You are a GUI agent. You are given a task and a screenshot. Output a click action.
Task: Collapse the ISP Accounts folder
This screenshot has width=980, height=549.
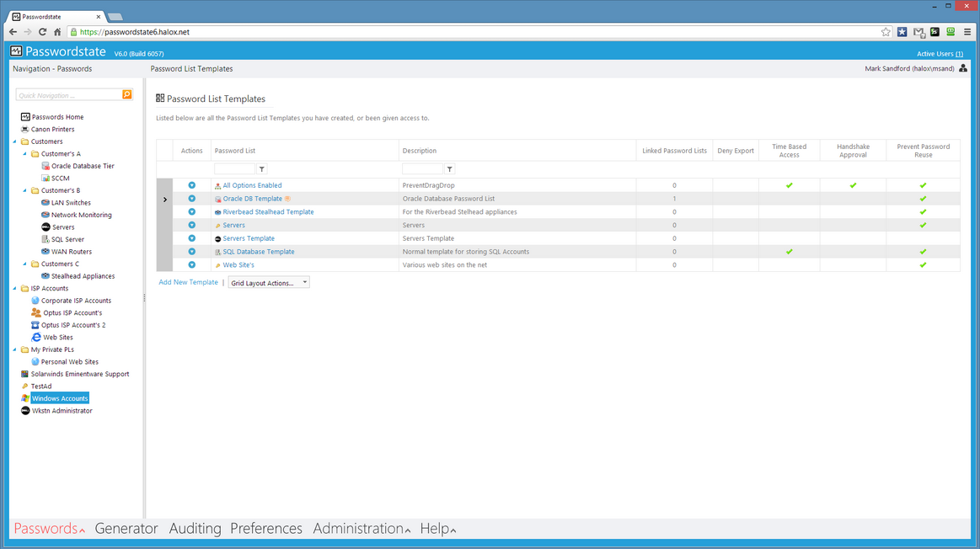pyautogui.click(x=15, y=289)
